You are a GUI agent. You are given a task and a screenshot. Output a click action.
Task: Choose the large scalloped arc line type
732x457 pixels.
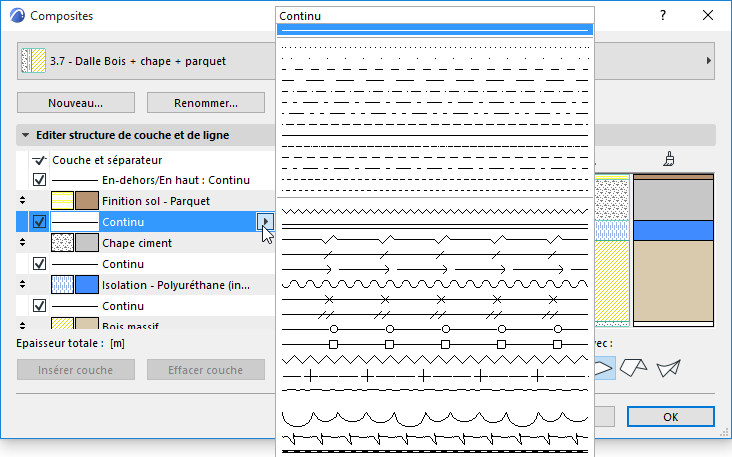coord(435,419)
